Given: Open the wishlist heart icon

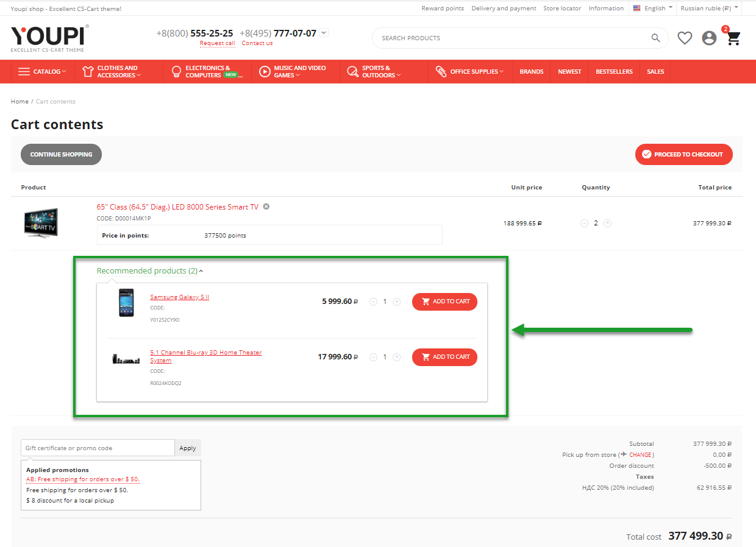Looking at the screenshot, I should [x=685, y=38].
